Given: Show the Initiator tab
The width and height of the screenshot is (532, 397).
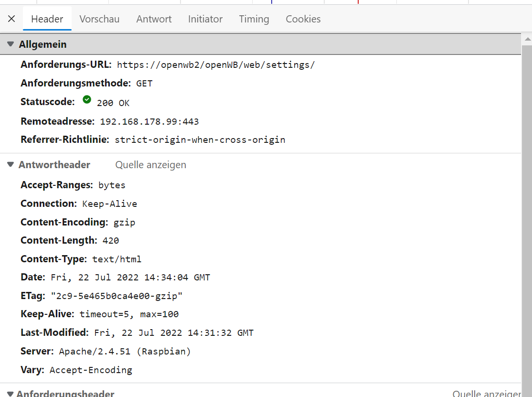Looking at the screenshot, I should point(205,19).
